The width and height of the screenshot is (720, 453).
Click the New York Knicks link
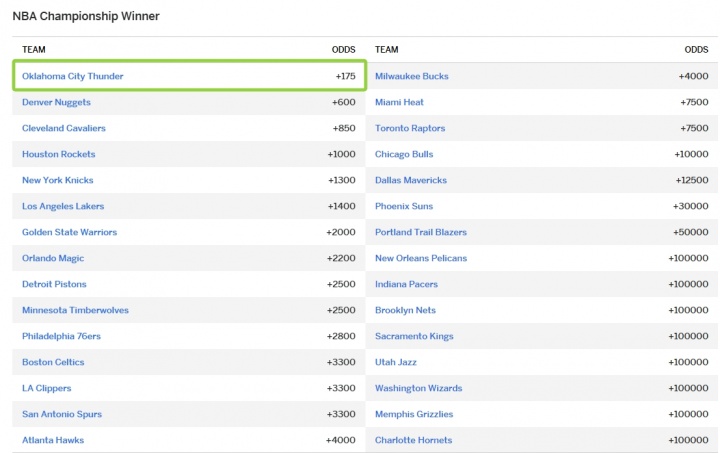tap(57, 180)
